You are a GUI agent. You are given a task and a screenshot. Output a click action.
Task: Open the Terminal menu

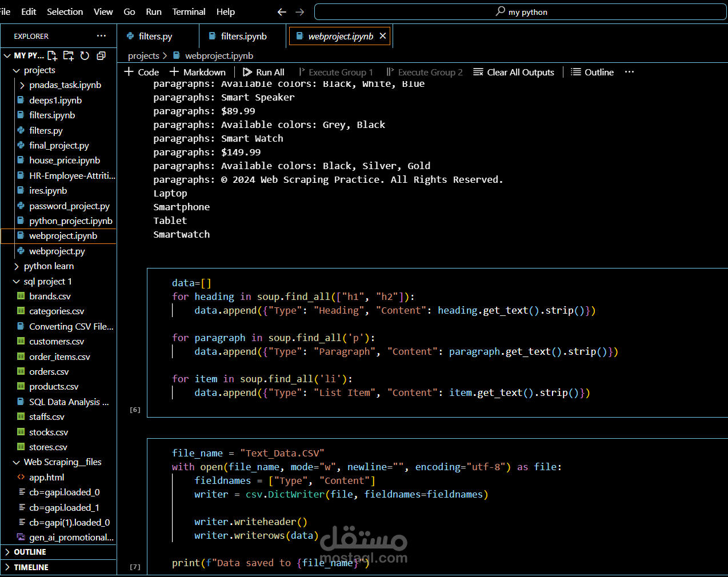(x=189, y=11)
